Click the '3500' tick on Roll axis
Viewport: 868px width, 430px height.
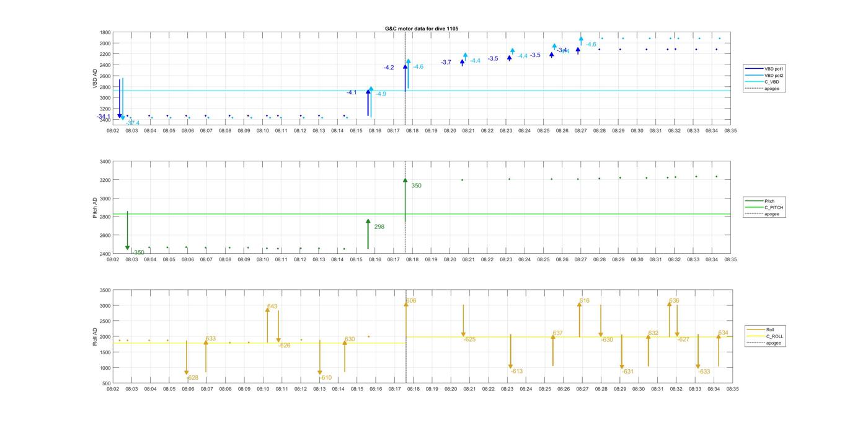pos(105,290)
